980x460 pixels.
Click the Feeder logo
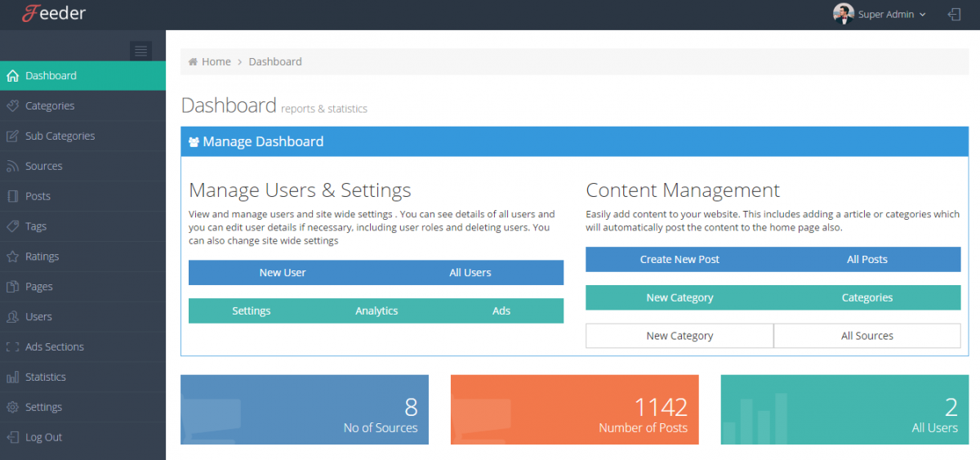[54, 14]
